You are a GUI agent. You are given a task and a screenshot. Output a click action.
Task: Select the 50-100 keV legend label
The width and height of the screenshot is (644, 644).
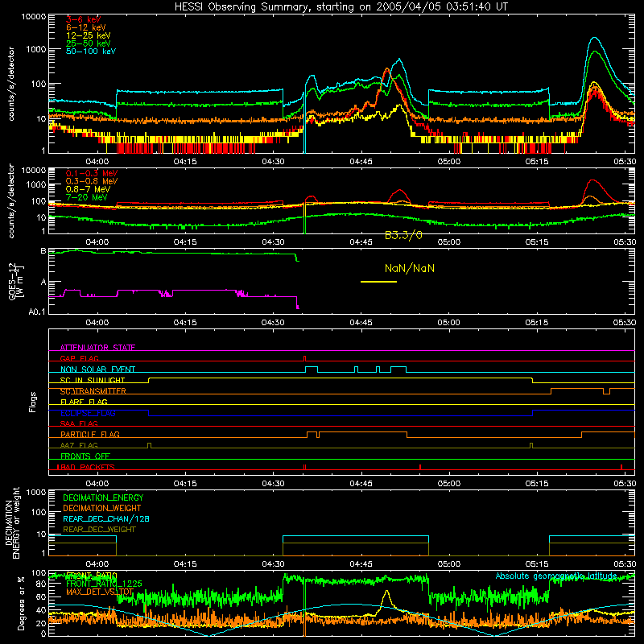click(91, 52)
